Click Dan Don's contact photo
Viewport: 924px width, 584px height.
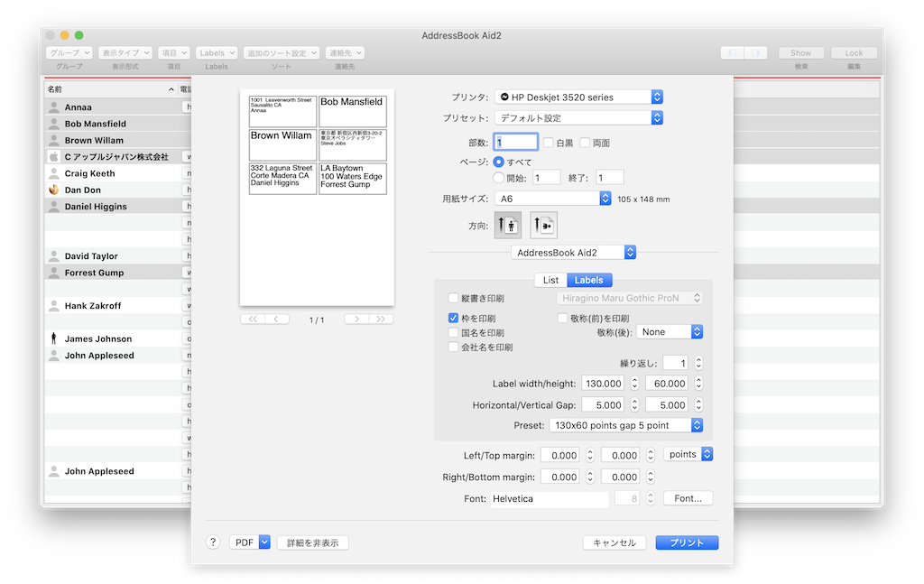53,190
